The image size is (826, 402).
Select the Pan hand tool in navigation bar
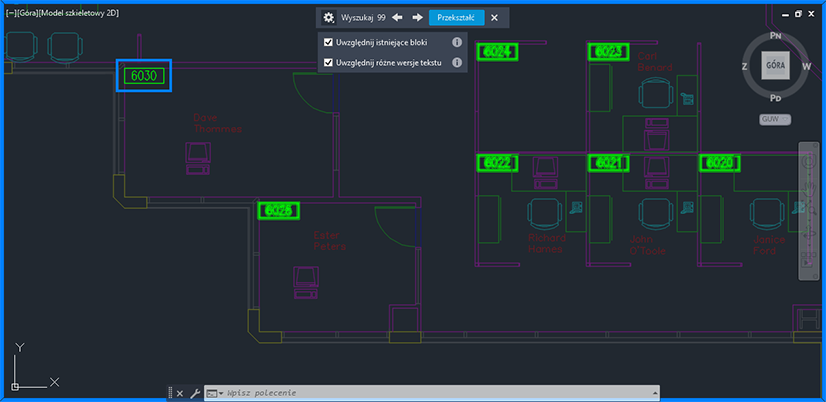[x=810, y=188]
